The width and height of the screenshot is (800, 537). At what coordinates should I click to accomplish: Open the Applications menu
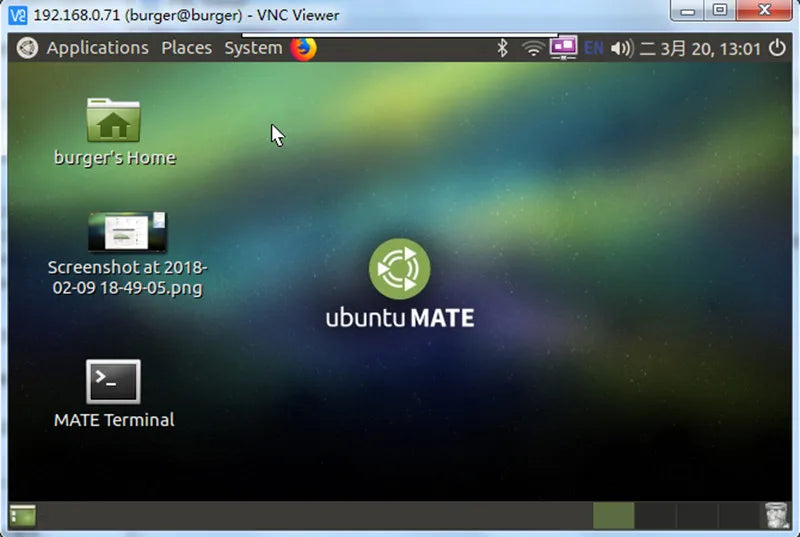(x=97, y=48)
